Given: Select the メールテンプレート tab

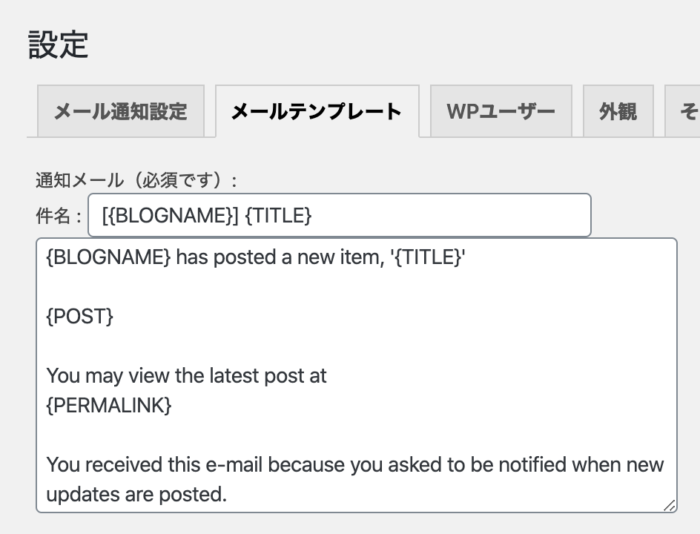Looking at the screenshot, I should [317, 112].
